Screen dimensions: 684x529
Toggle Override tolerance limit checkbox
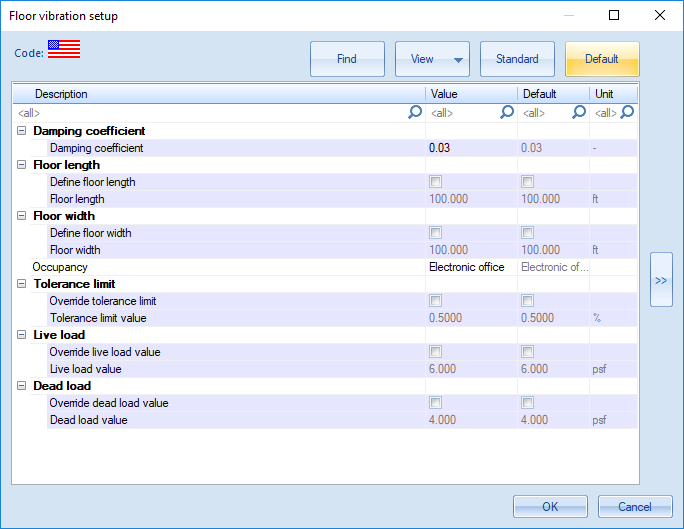click(x=435, y=301)
